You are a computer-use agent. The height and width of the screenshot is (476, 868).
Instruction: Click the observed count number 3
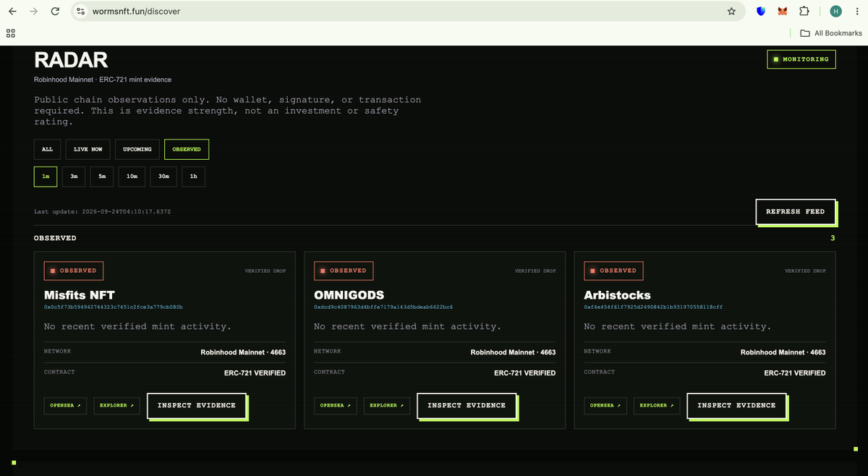833,238
